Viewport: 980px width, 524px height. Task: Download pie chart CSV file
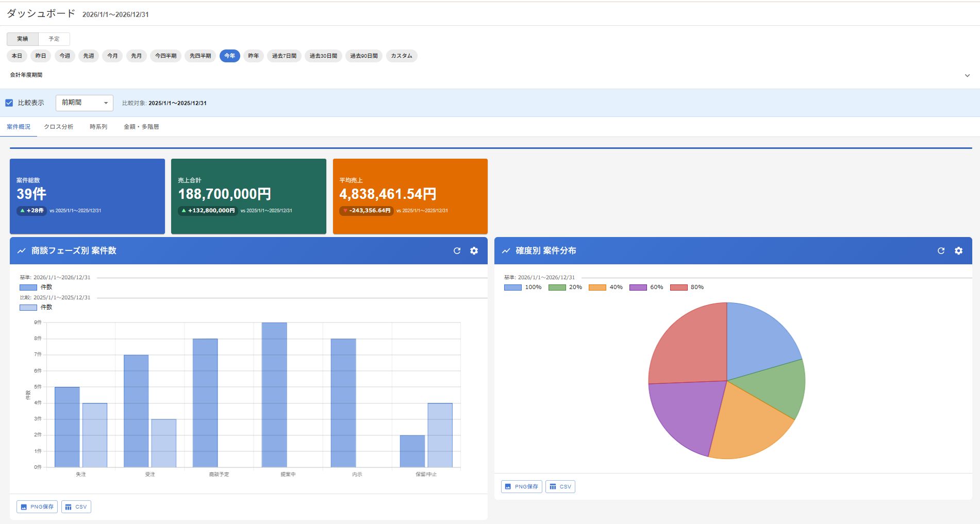click(560, 486)
